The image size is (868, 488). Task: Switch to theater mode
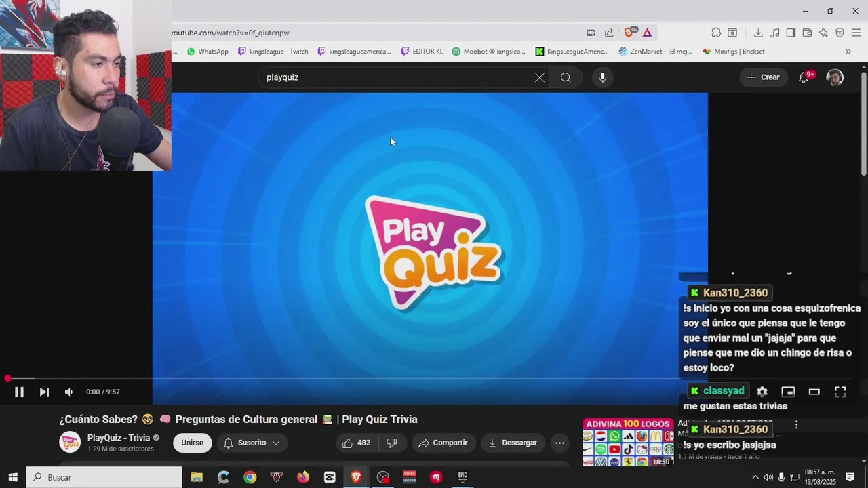pos(814,392)
